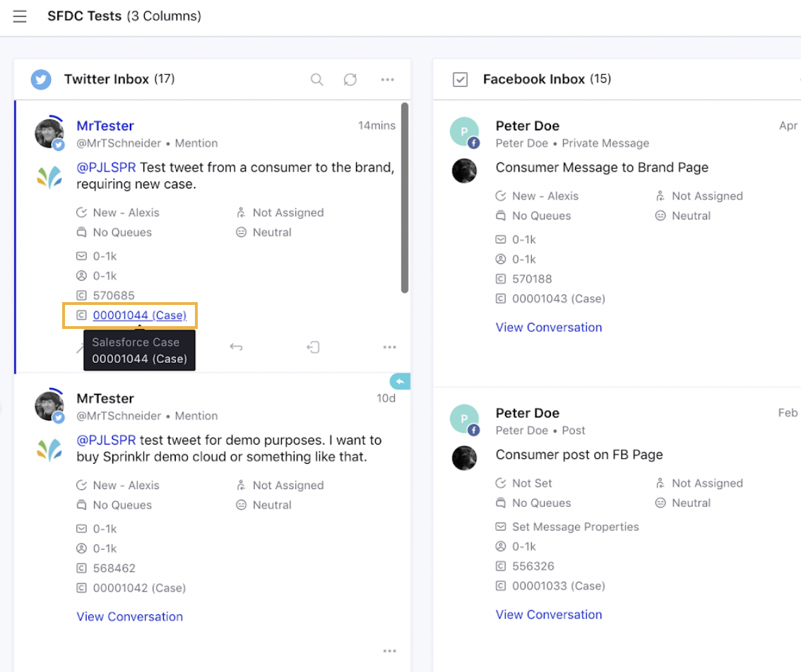Click the envelope 0-1k icon on private message
The height and width of the screenshot is (672, 801).
(x=501, y=239)
